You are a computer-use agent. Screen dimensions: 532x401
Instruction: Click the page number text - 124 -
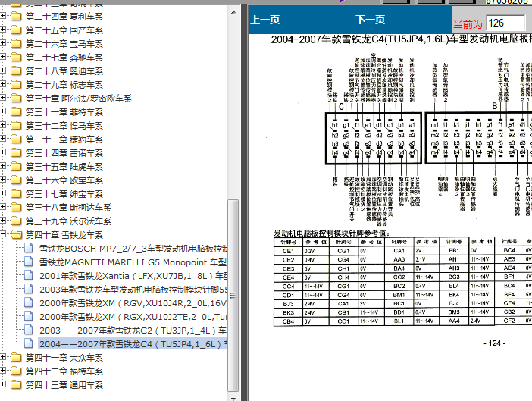point(494,343)
